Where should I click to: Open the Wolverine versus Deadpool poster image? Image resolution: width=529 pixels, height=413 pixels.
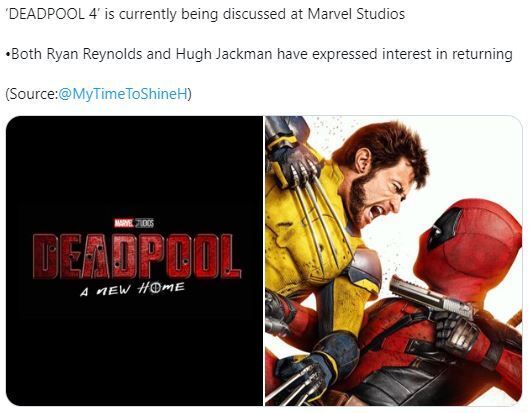393,260
